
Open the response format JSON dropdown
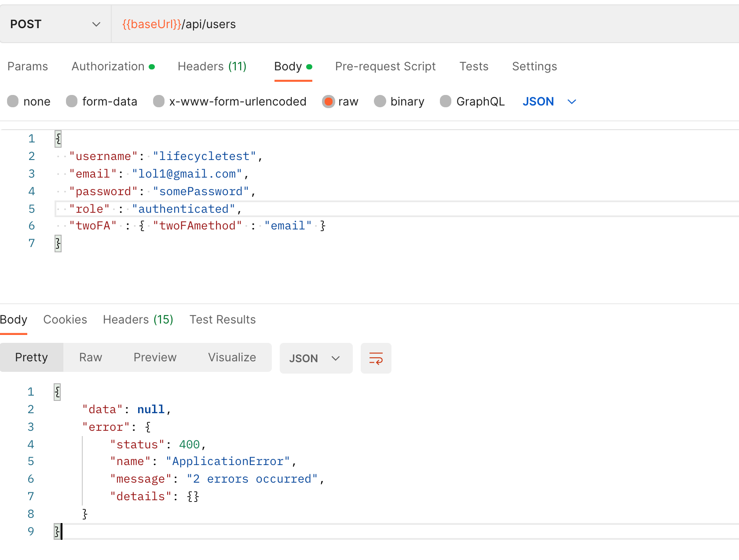pos(315,358)
